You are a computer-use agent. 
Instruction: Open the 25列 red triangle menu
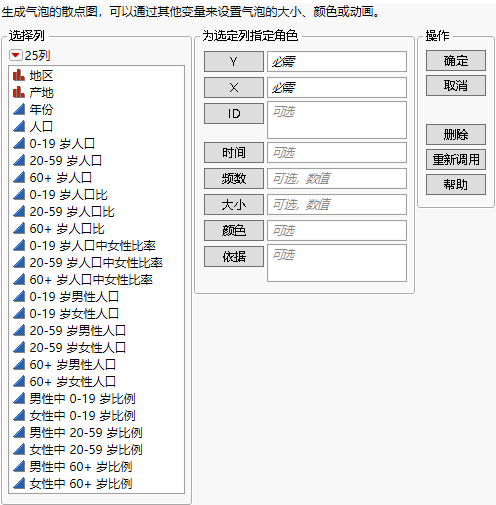coord(16,55)
